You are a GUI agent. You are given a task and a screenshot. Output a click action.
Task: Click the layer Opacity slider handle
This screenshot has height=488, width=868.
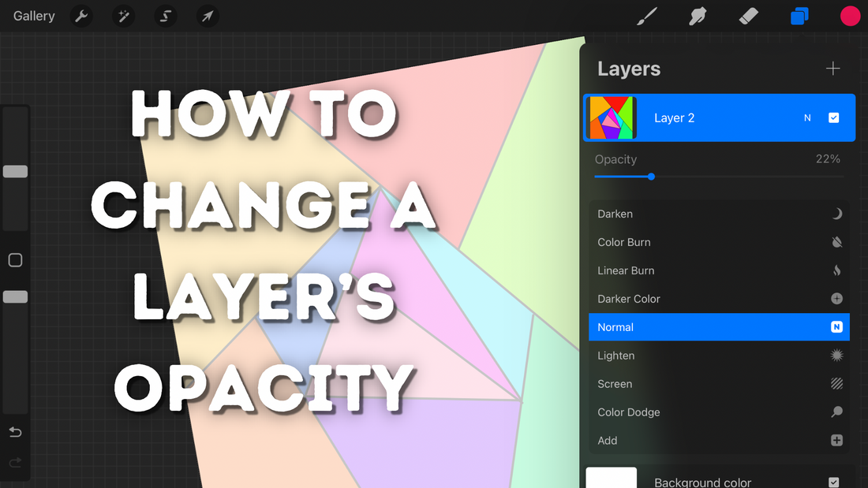tap(651, 177)
